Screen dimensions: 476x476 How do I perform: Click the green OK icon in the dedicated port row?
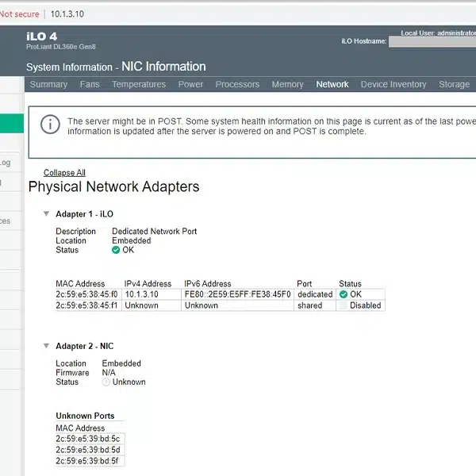click(x=344, y=294)
